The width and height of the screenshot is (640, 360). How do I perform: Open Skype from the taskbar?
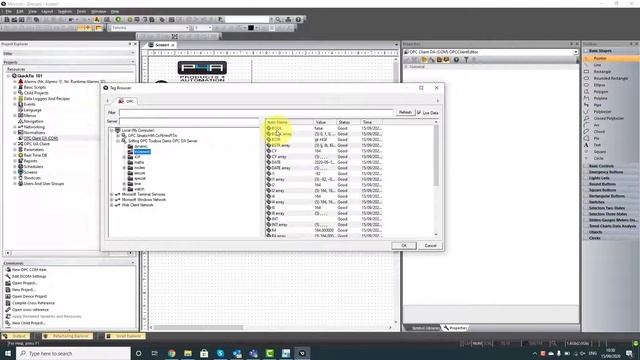pyautogui.click(x=220, y=353)
